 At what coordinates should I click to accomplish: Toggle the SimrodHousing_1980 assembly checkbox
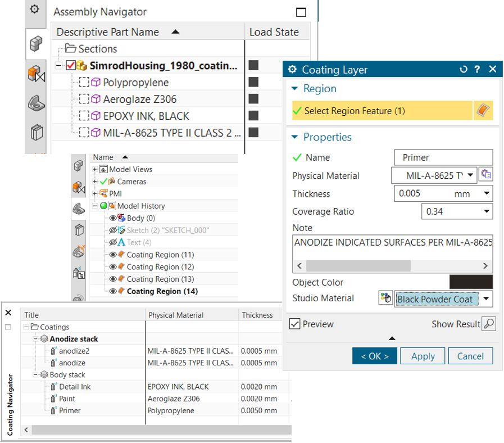71,65
